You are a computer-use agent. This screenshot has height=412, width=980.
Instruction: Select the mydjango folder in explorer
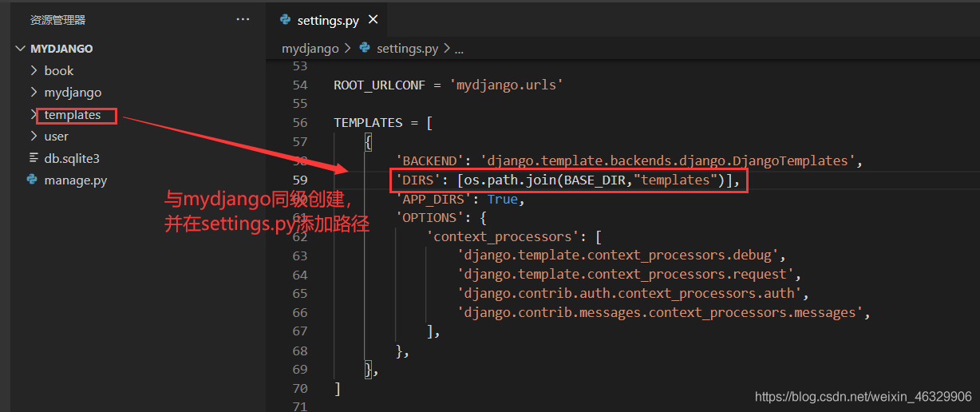pyautogui.click(x=73, y=92)
